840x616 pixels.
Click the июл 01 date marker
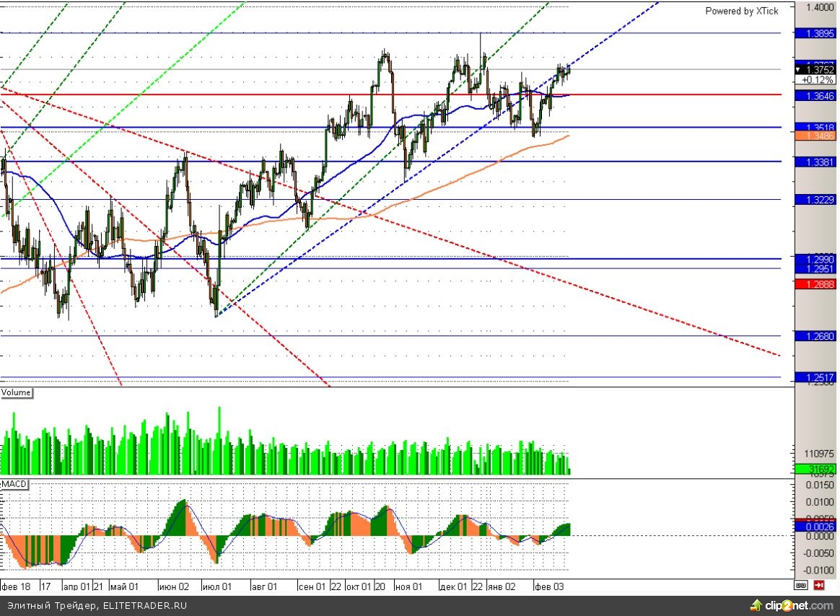click(217, 586)
